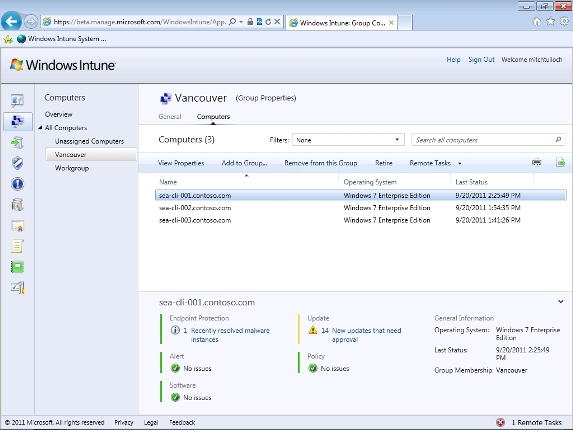The width and height of the screenshot is (573, 430).
Task: Click the print icon in toolbar
Action: tap(536, 163)
